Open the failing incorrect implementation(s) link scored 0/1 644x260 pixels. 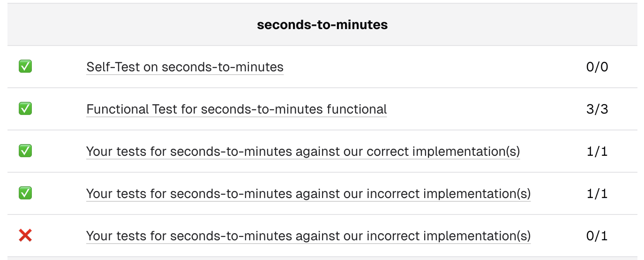(308, 236)
